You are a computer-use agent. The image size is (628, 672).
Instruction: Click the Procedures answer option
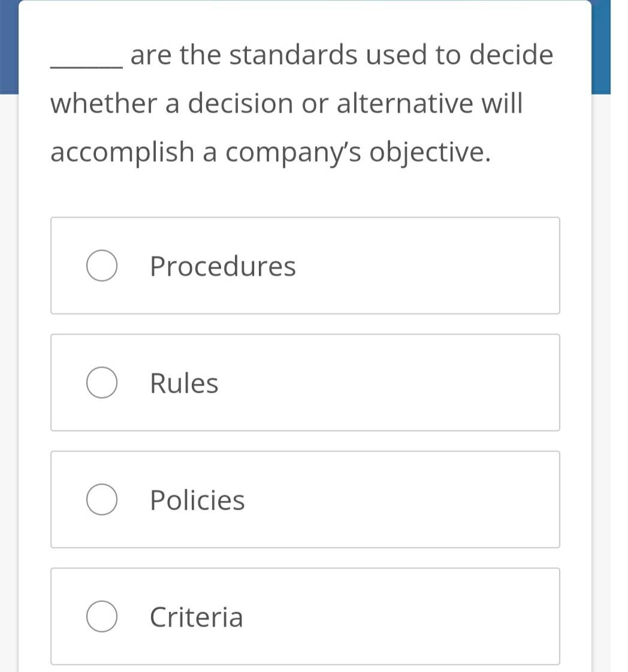point(306,264)
